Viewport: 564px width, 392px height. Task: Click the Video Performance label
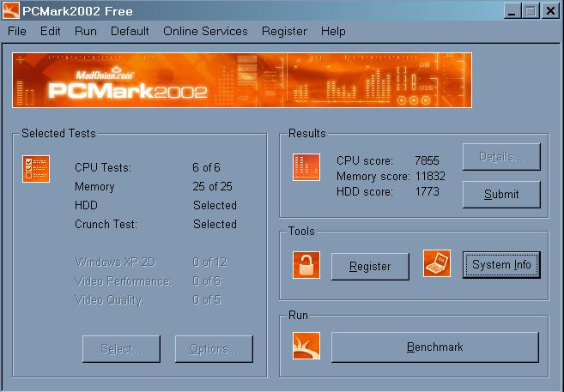coord(123,281)
